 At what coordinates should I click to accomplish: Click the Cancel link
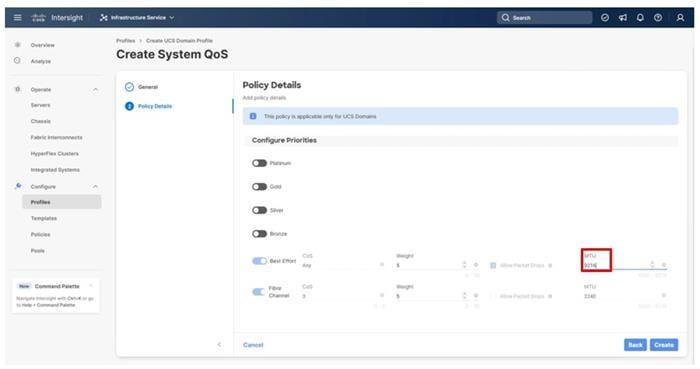point(253,345)
